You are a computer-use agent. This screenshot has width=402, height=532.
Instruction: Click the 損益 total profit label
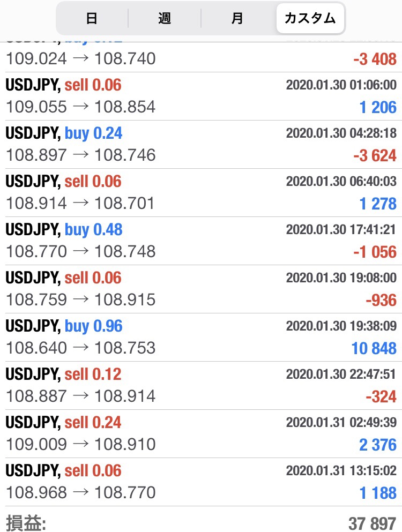point(26,523)
